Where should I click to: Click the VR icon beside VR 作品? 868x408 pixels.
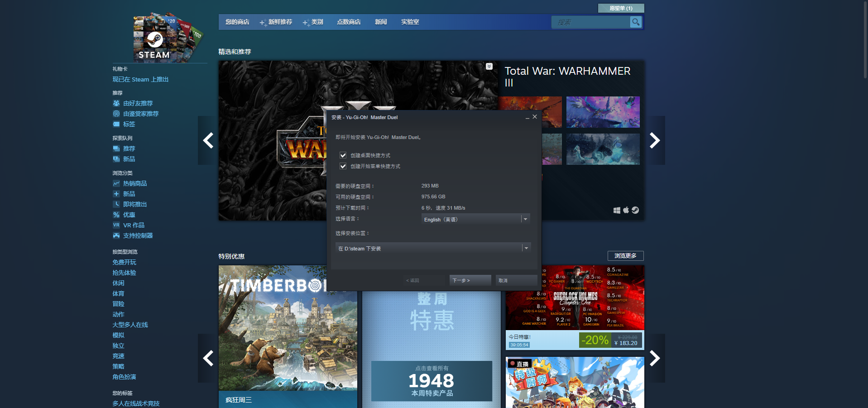pos(116,225)
